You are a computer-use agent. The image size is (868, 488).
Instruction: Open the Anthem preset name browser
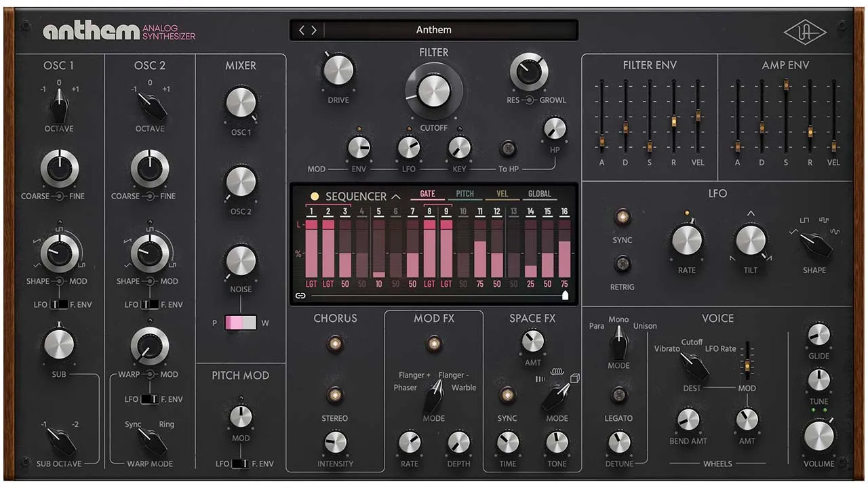[434, 30]
